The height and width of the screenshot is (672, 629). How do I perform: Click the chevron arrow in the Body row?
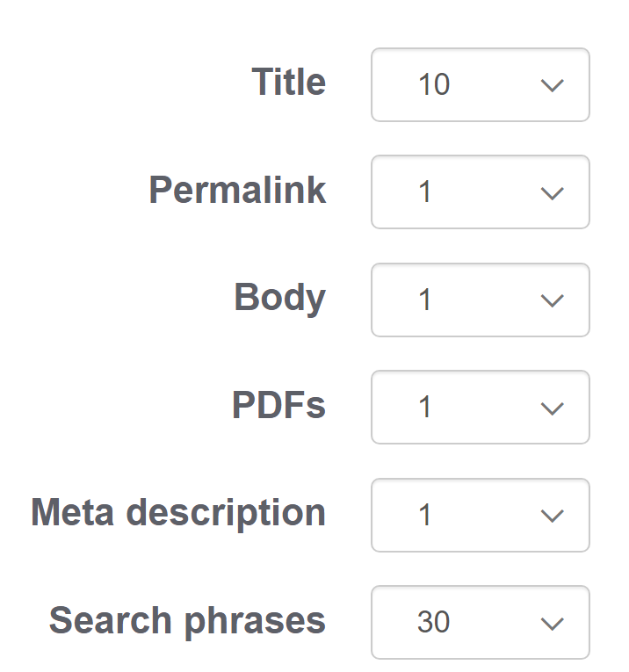point(552,301)
